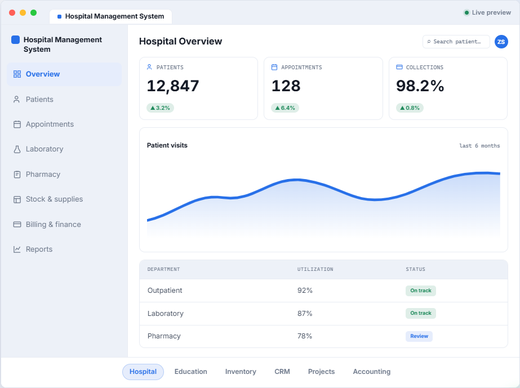This screenshot has height=388, width=520.
Task: Click the Reports chart icon
Action: 17,249
